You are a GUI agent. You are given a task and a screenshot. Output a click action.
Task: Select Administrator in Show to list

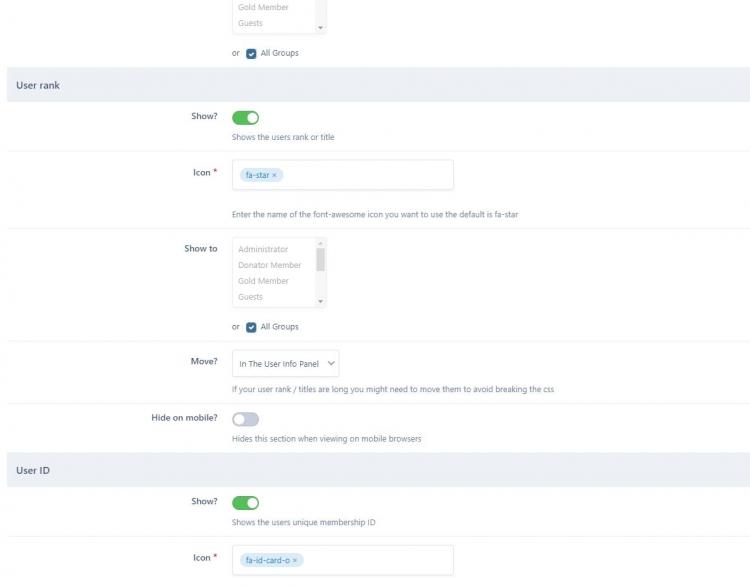pyautogui.click(x=263, y=249)
